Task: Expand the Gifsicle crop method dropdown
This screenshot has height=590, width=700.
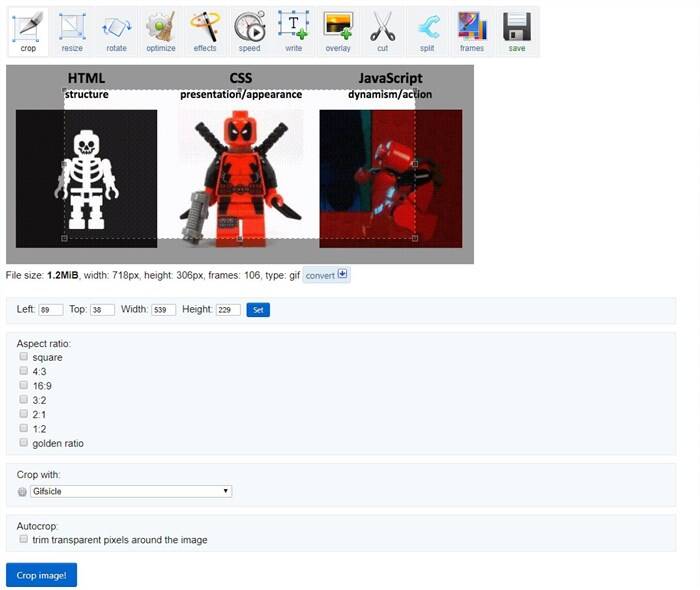Action: [x=130, y=491]
